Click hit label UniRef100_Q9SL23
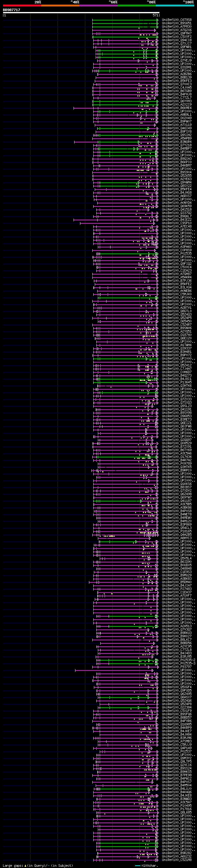The image size is (197, 868). click(177, 406)
